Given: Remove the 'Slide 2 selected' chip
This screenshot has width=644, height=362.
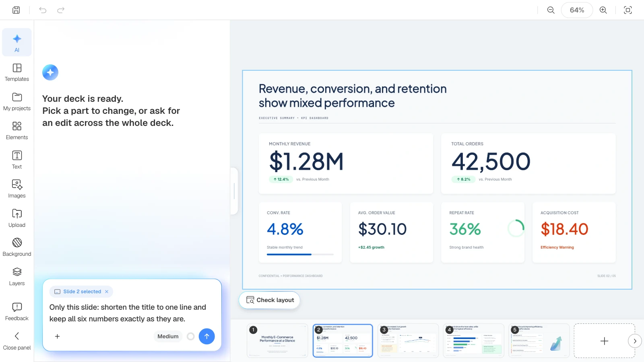Looking at the screenshot, I should pyautogui.click(x=107, y=292).
